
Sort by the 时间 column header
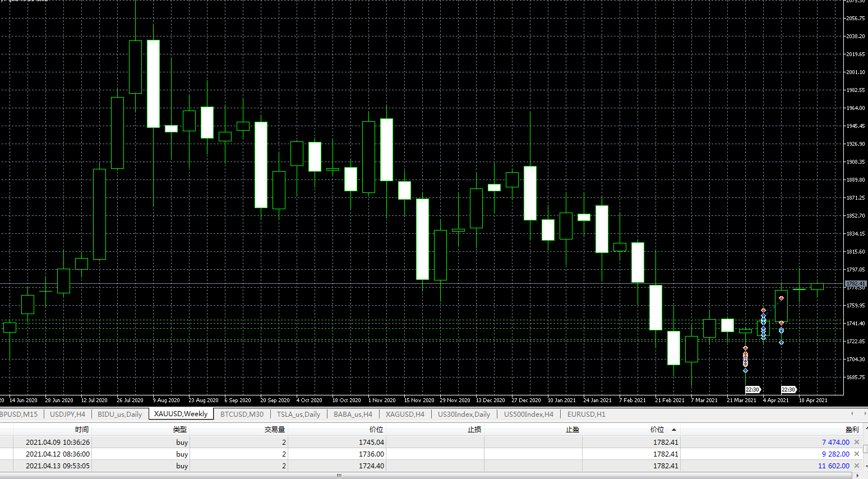82,430
